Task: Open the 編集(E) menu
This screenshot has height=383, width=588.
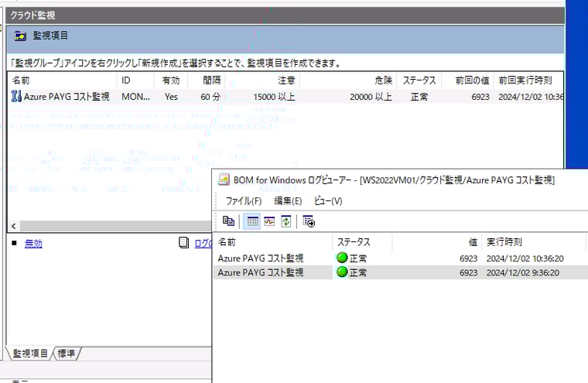Action: (x=288, y=201)
